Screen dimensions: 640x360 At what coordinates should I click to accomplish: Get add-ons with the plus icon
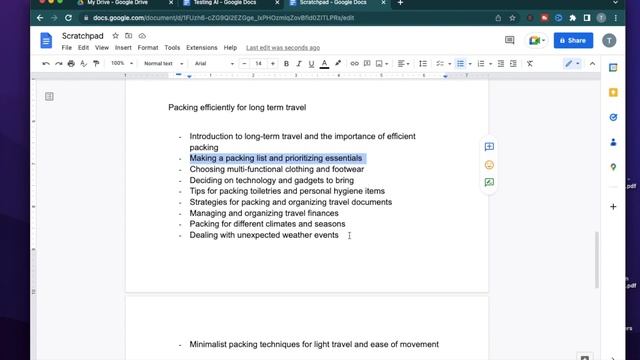click(613, 207)
